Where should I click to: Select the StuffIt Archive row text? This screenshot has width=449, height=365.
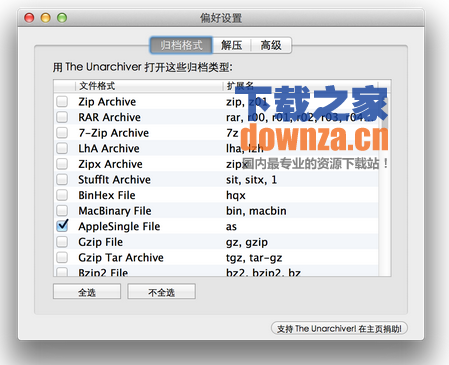(114, 180)
